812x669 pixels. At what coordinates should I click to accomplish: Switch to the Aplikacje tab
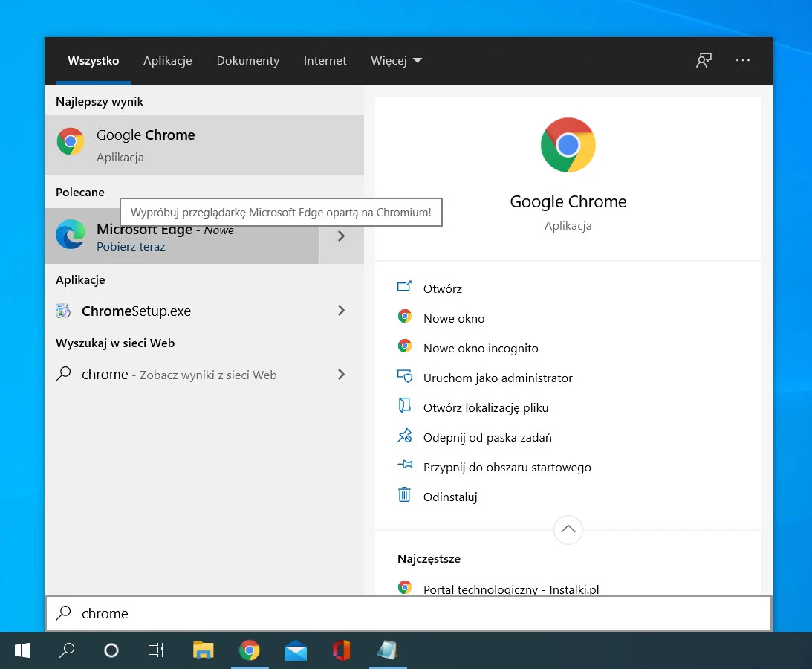[168, 61]
